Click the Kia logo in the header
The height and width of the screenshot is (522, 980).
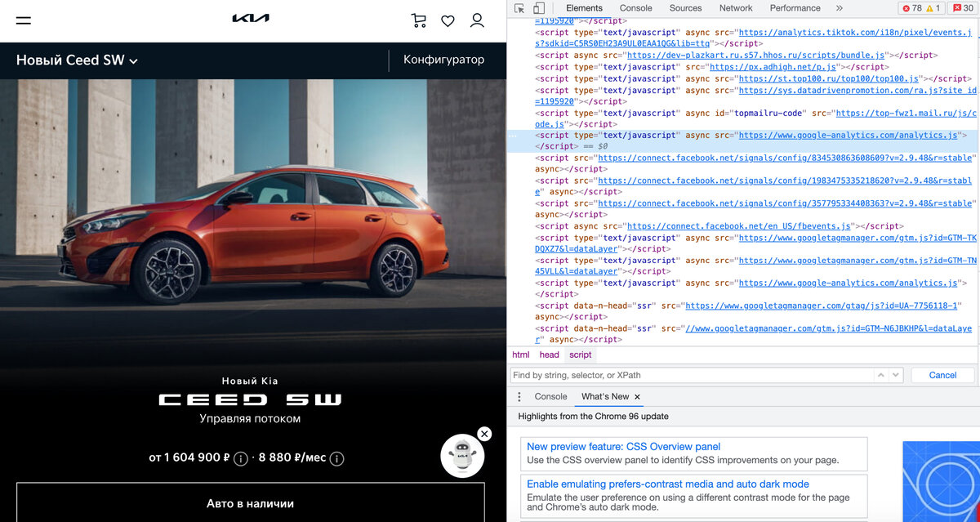click(251, 19)
